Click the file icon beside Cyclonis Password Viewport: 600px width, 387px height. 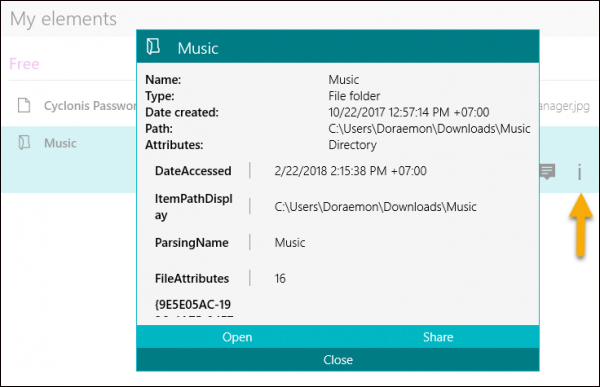coord(24,105)
